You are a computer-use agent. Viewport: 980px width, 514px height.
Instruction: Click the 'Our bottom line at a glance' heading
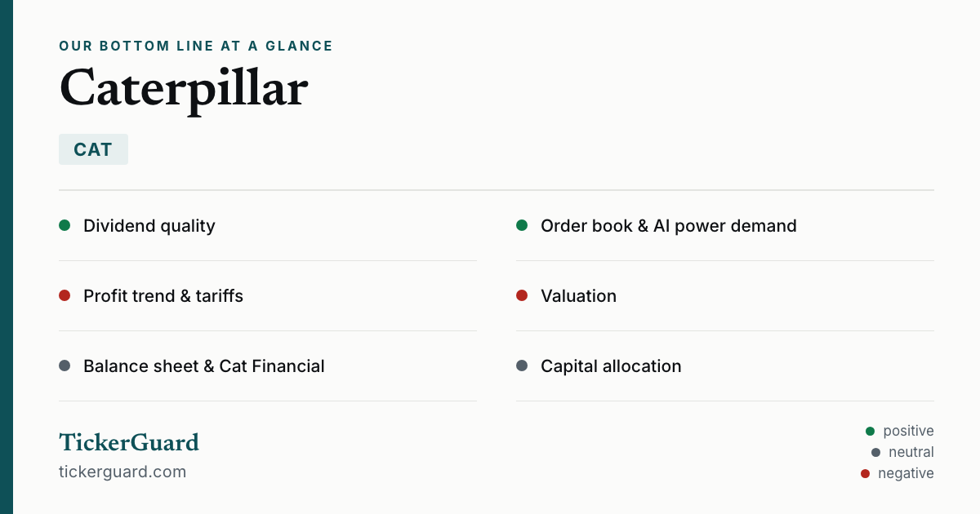pyautogui.click(x=196, y=46)
